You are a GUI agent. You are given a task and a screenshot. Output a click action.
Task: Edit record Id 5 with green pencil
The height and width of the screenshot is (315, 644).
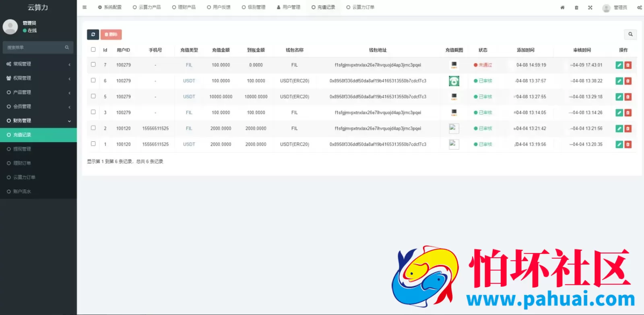click(619, 97)
